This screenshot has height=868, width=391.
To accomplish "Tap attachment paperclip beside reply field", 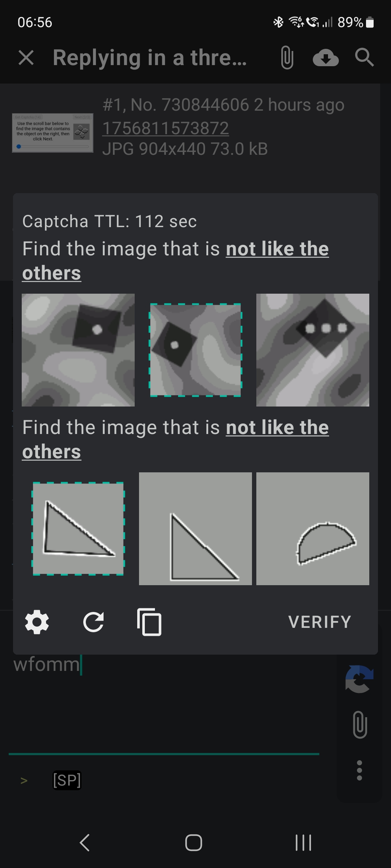I will tap(360, 724).
